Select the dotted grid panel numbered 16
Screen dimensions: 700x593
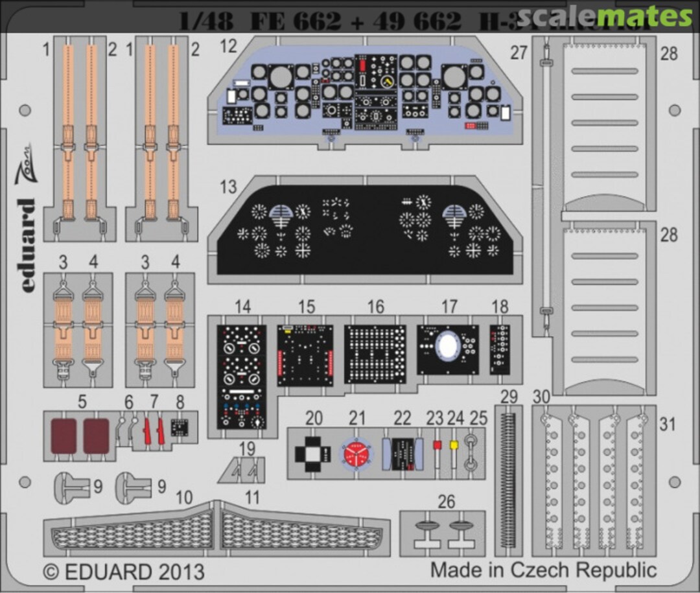(375, 355)
